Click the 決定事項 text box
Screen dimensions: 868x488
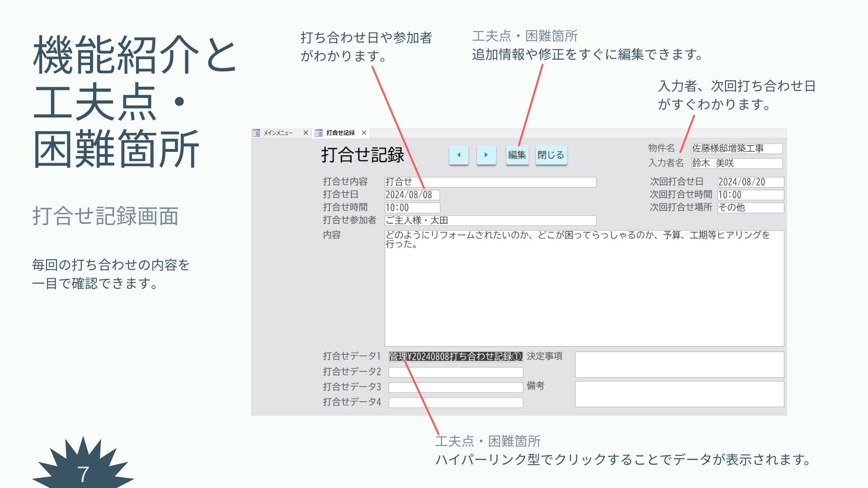[x=679, y=364]
